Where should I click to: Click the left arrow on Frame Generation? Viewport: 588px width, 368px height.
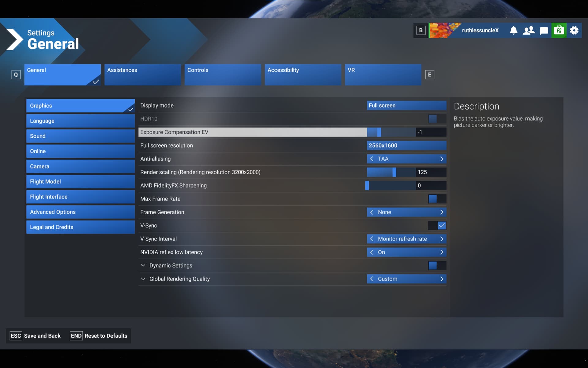tap(371, 212)
